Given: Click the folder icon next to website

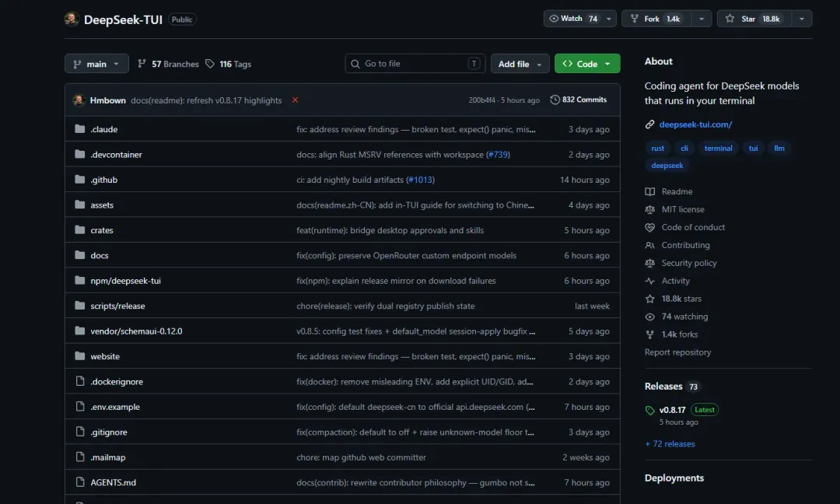Looking at the screenshot, I should pyautogui.click(x=80, y=355).
